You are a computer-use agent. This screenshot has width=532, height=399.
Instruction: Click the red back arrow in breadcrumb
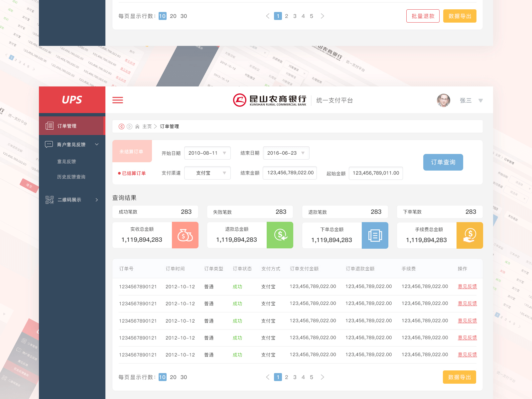click(122, 126)
